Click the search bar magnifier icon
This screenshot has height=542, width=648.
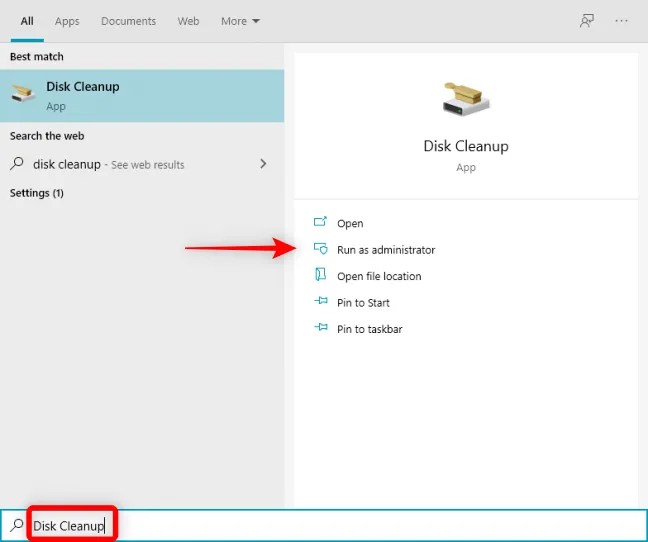click(17, 525)
